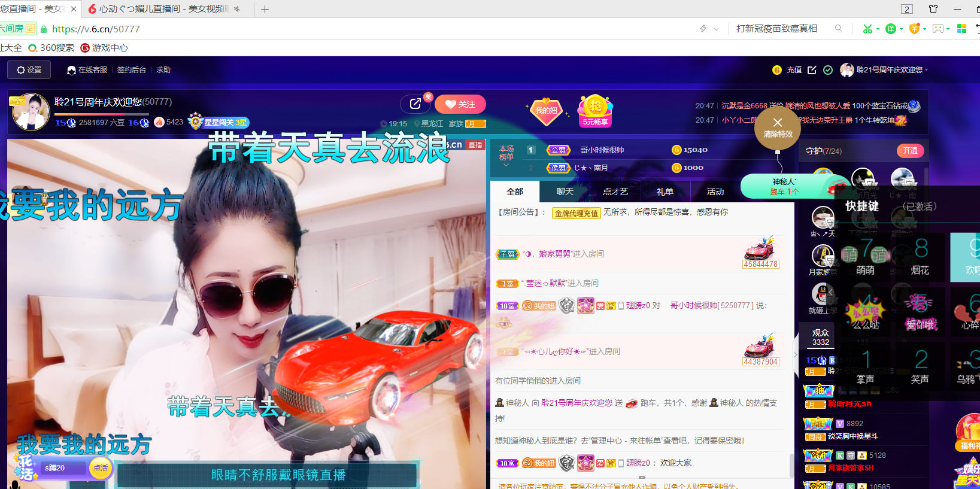Select the 么么哒 shortcut effect
Image resolution: width=980 pixels, height=489 pixels.
[x=865, y=311]
